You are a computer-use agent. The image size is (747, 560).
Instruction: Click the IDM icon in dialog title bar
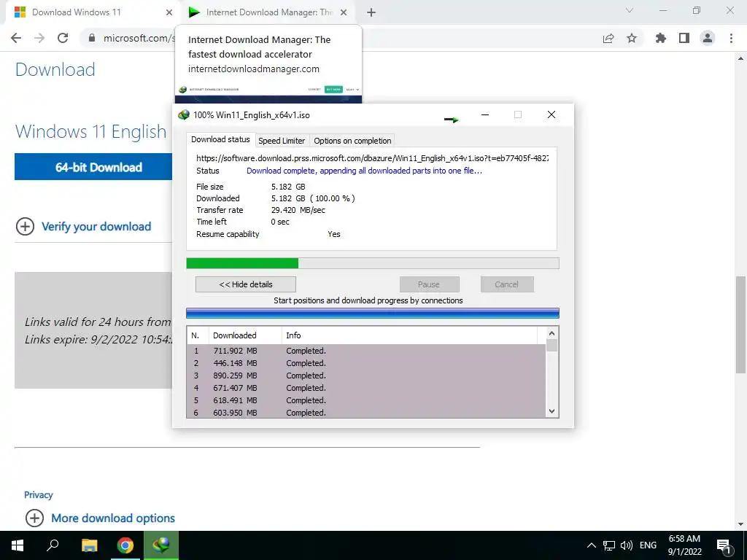183,114
